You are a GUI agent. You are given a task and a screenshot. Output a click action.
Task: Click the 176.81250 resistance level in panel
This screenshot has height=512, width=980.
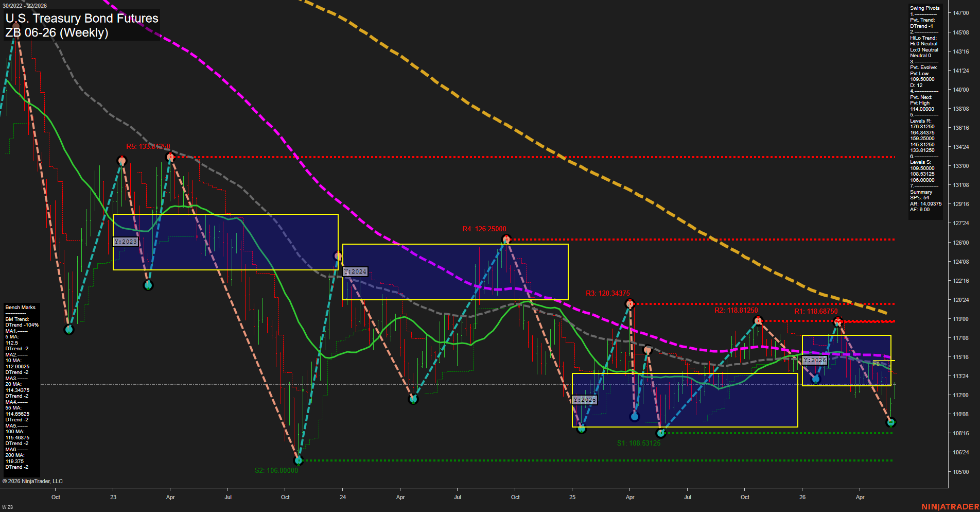pos(922,127)
